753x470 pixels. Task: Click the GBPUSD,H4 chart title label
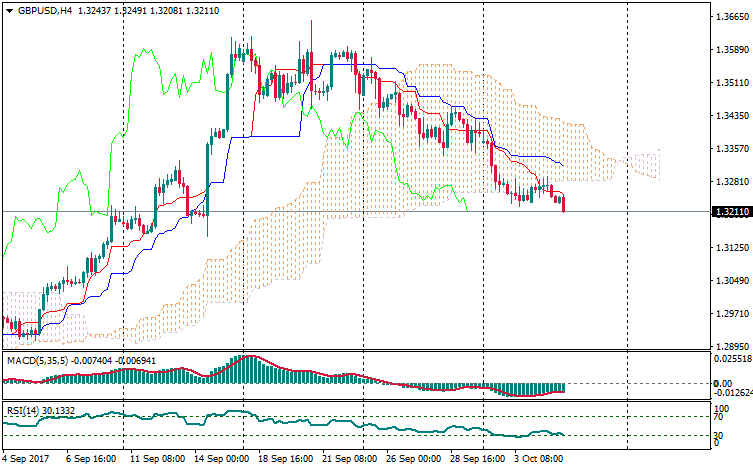[x=45, y=10]
